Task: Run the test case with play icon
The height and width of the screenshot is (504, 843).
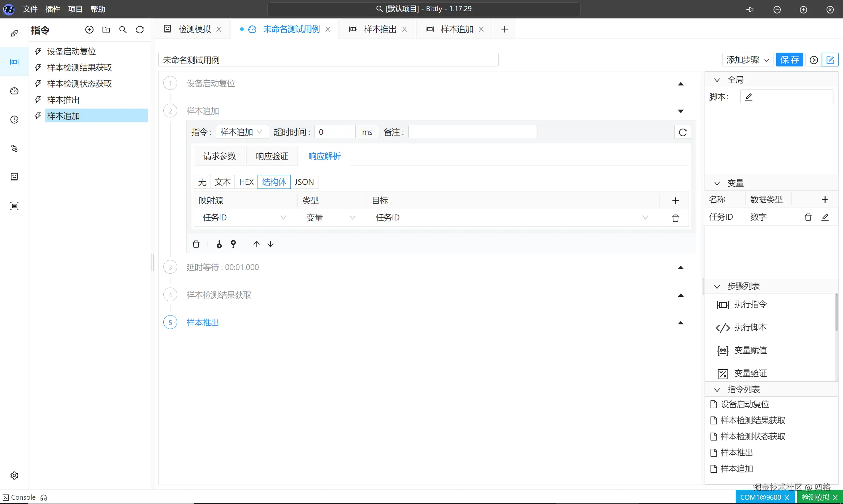Action: [x=813, y=60]
